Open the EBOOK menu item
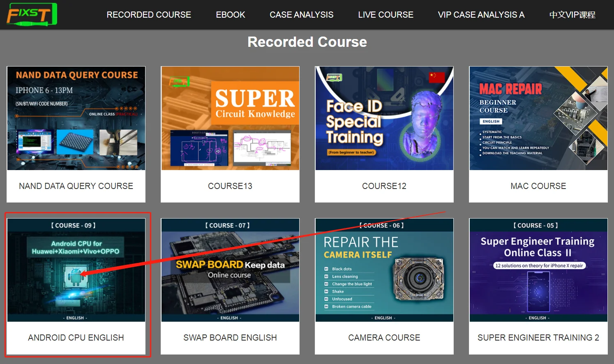Screen dimensions: 614x364 (x=231, y=15)
